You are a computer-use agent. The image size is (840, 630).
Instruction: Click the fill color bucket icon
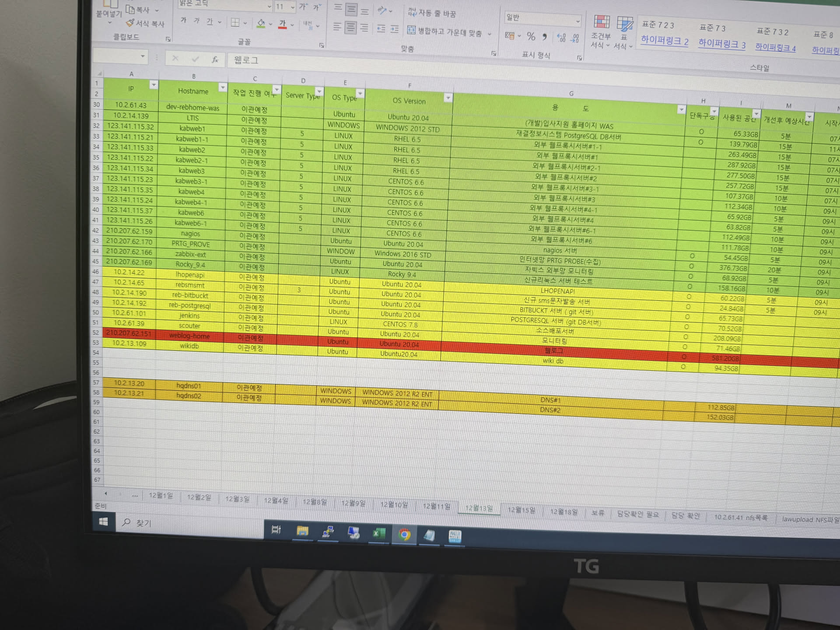[x=261, y=24]
